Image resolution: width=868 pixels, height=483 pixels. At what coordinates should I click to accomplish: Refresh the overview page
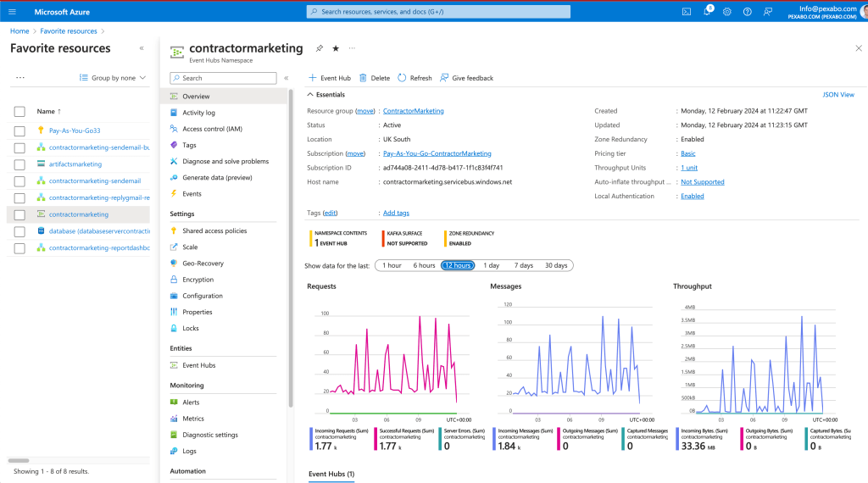coord(415,78)
